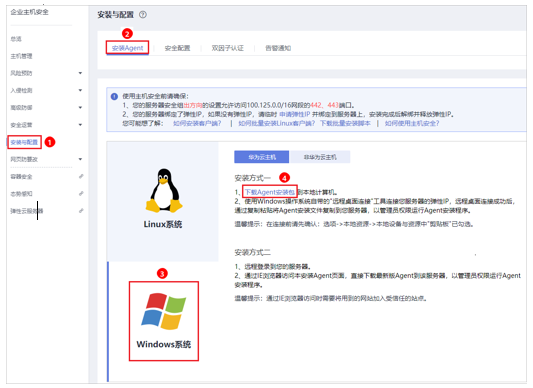Screen dimensions: 533x388
Task: Open the 如何批量安装Linux客户端? link
Action: coord(276,123)
